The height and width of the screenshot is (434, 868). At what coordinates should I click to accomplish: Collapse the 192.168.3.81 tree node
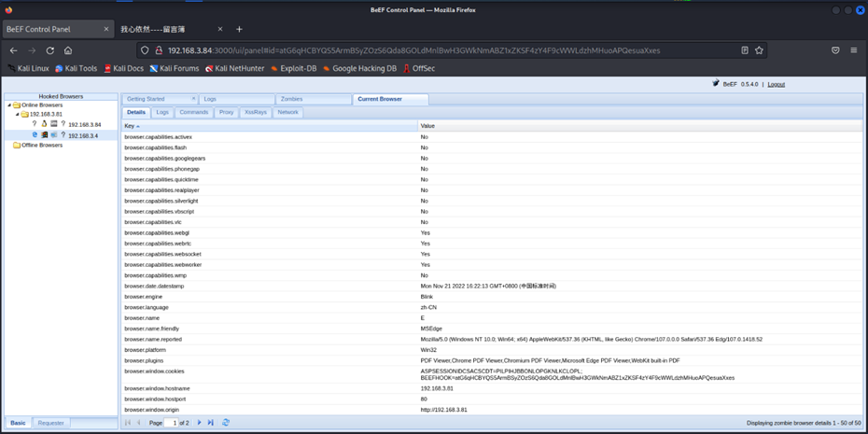(17, 114)
